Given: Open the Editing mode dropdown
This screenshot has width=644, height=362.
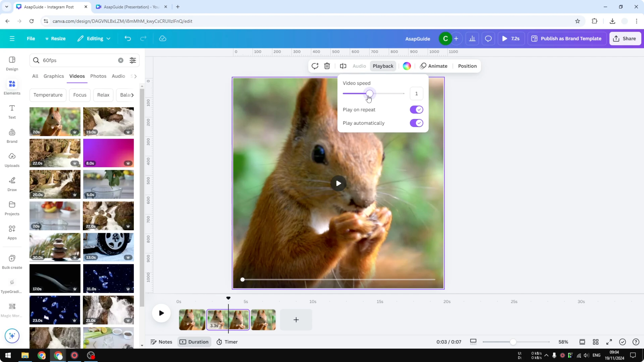Looking at the screenshot, I should [x=94, y=38].
